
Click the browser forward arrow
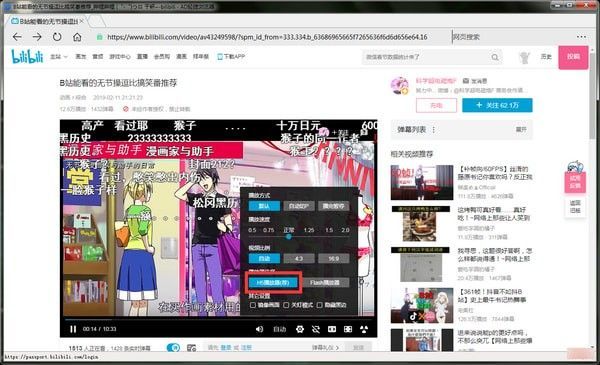coord(37,37)
